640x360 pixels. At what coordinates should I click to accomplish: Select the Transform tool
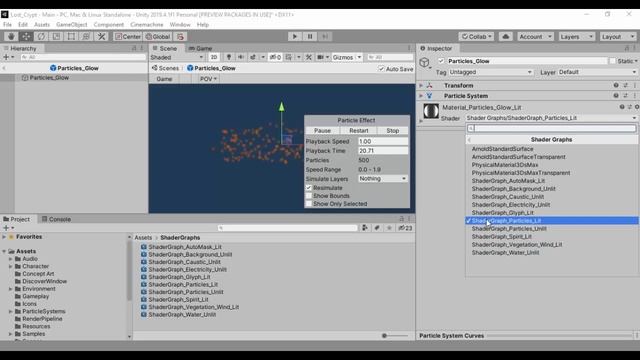86,36
